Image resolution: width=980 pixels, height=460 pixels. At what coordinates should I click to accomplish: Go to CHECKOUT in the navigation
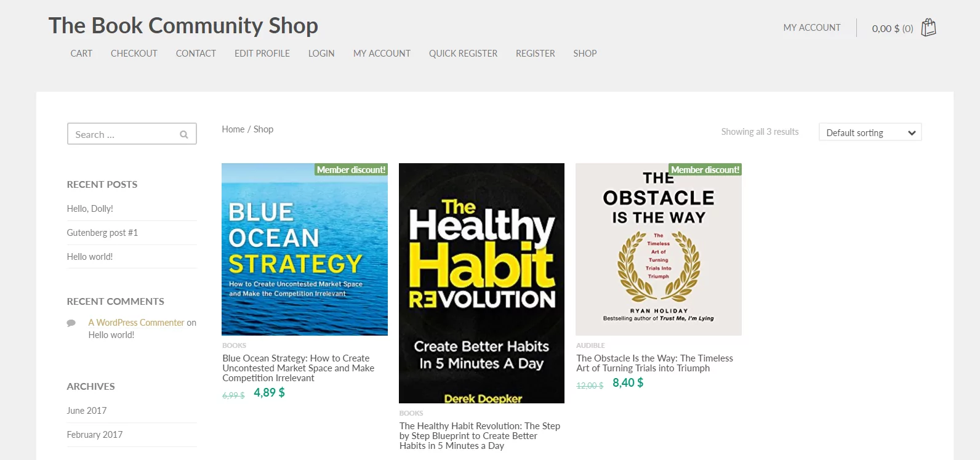134,54
